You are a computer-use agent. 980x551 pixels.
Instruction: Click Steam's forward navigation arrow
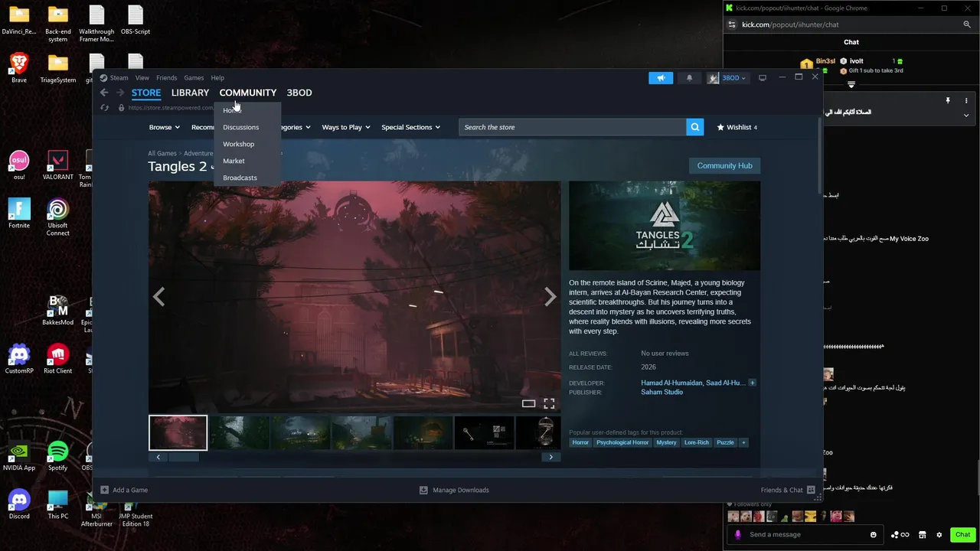pyautogui.click(x=120, y=93)
